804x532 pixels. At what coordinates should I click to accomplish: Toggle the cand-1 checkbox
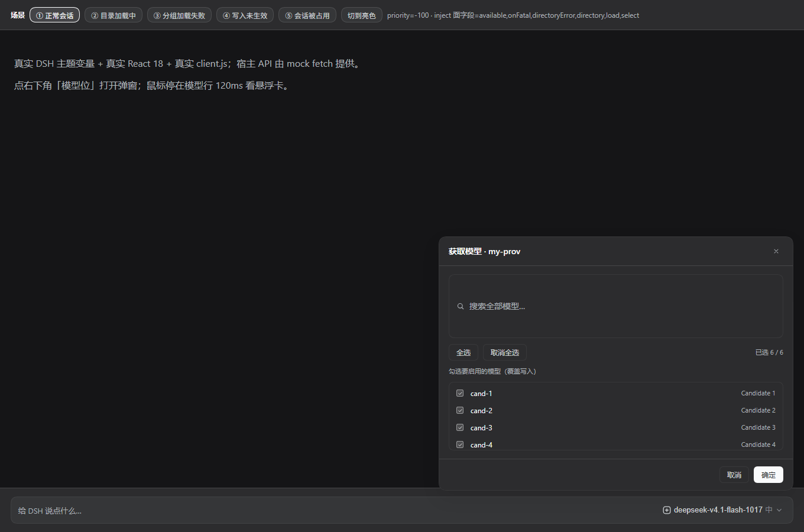tap(460, 393)
